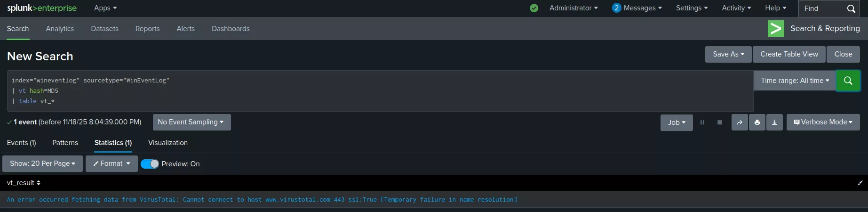The image size is (868, 212).
Task: Pause the search job
Action: 702,122
